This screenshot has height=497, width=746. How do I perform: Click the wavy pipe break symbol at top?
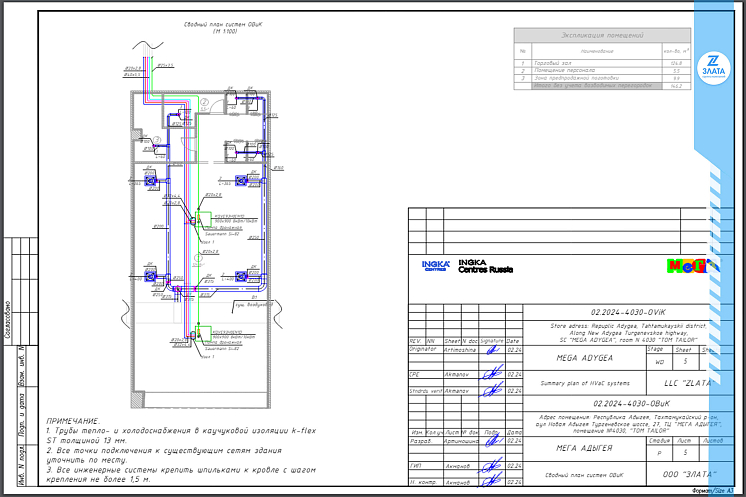146,44
